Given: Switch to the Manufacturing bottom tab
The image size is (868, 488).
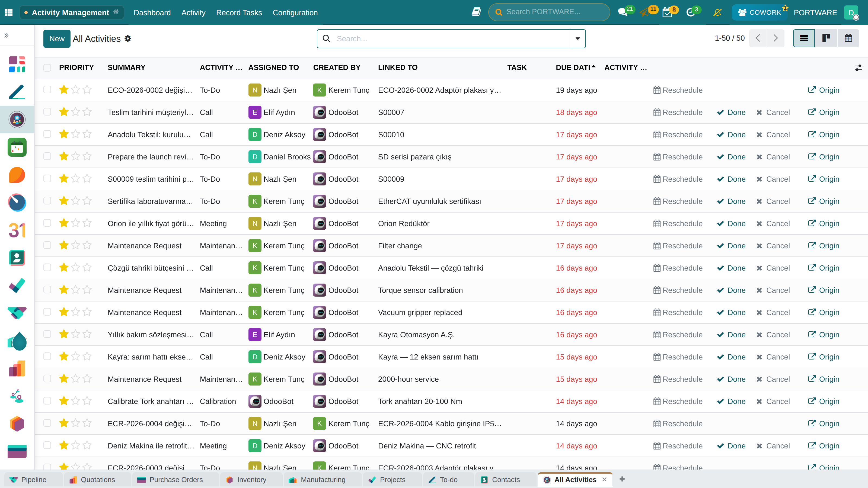Looking at the screenshot, I should click(323, 480).
